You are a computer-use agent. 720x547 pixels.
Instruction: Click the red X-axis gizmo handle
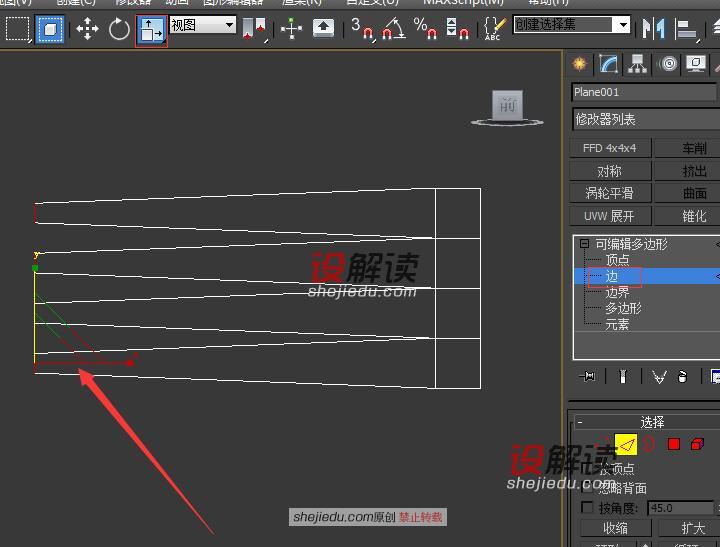click(x=131, y=363)
